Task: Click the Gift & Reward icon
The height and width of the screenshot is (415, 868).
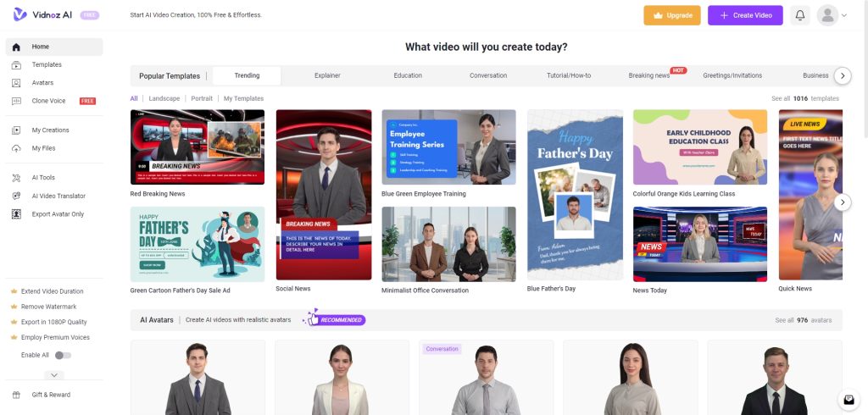Action: click(16, 395)
